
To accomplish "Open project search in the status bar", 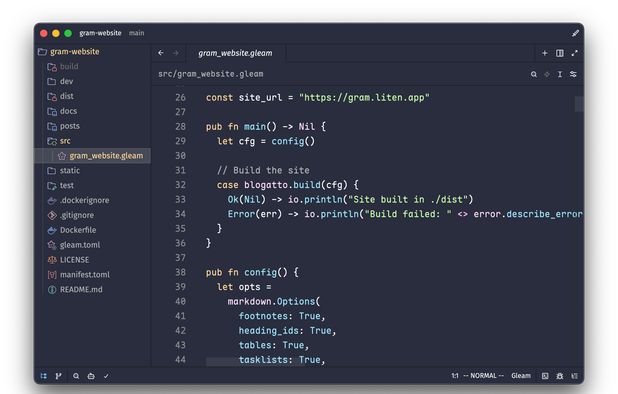I will click(76, 376).
